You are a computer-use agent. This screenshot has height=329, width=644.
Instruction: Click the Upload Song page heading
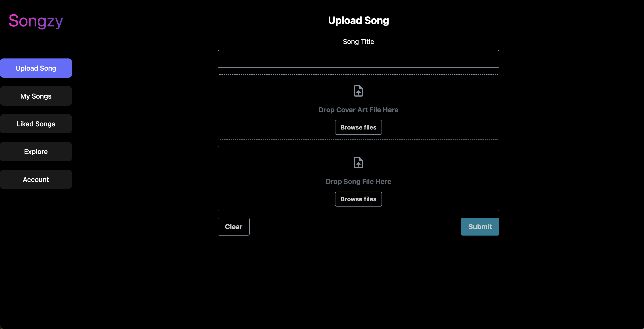pos(358,20)
